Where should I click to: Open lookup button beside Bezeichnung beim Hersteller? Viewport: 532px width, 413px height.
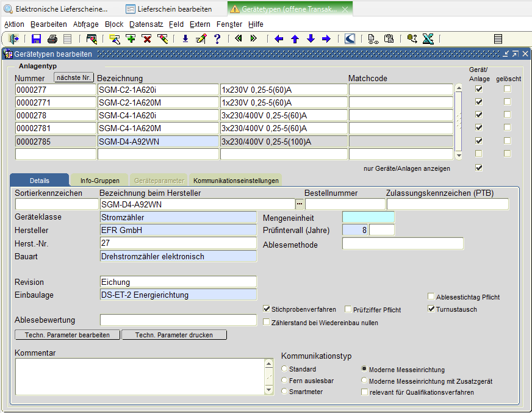point(299,204)
